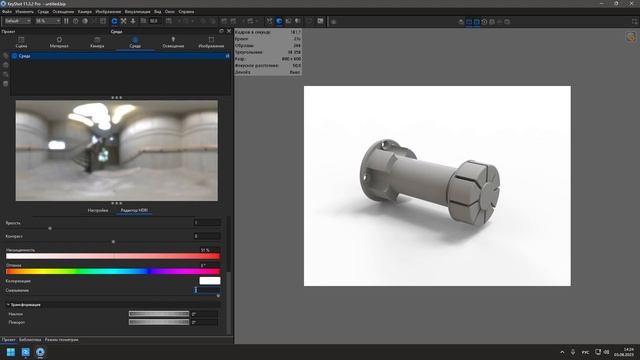The image size is (640, 360).
Task: Open the Окно menu
Action: tap(170, 12)
